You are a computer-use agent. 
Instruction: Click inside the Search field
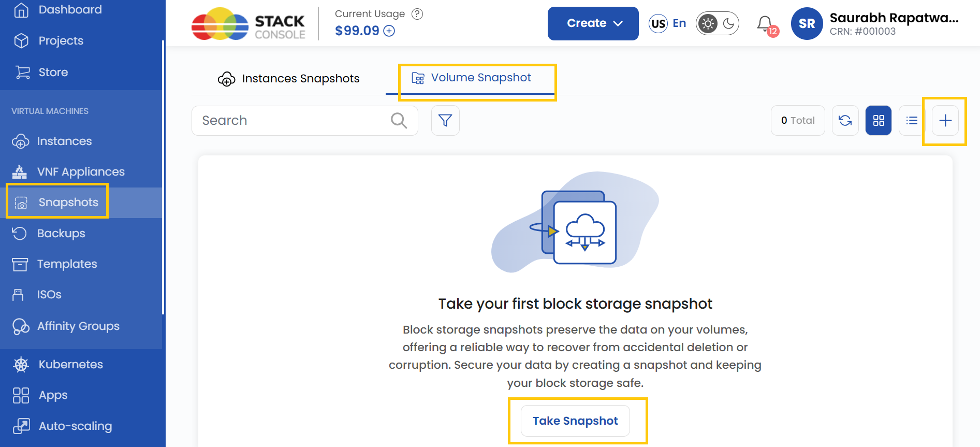290,121
